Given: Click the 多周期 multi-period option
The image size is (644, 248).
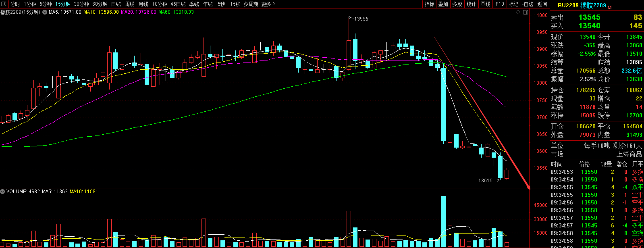Looking at the screenshot, I should pyautogui.click(x=251, y=4).
